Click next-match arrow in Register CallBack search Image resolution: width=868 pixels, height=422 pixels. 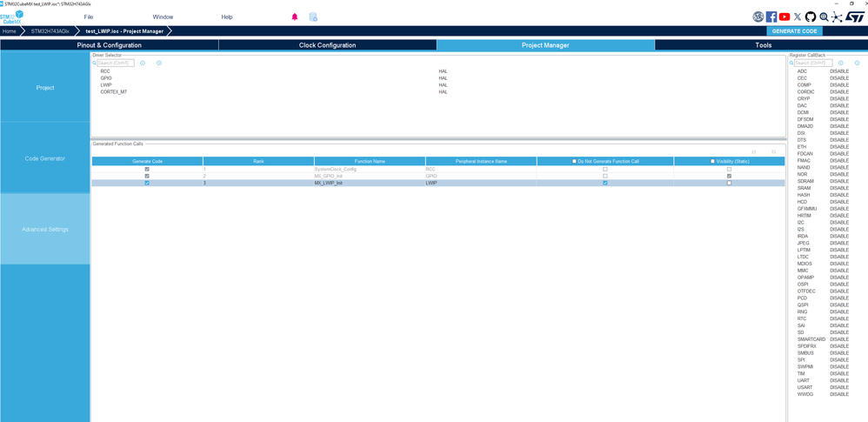(857, 64)
